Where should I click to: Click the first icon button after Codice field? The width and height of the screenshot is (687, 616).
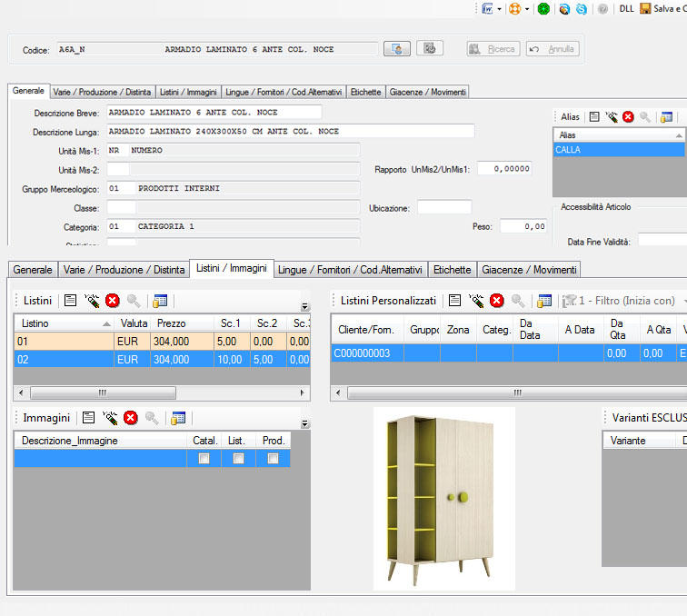click(x=397, y=49)
